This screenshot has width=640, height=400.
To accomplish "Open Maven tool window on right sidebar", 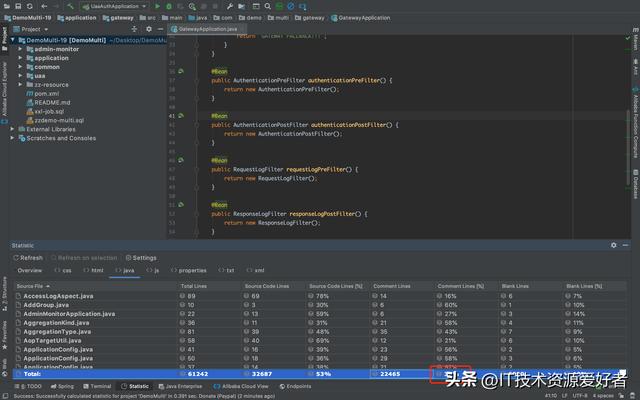I will [636, 39].
